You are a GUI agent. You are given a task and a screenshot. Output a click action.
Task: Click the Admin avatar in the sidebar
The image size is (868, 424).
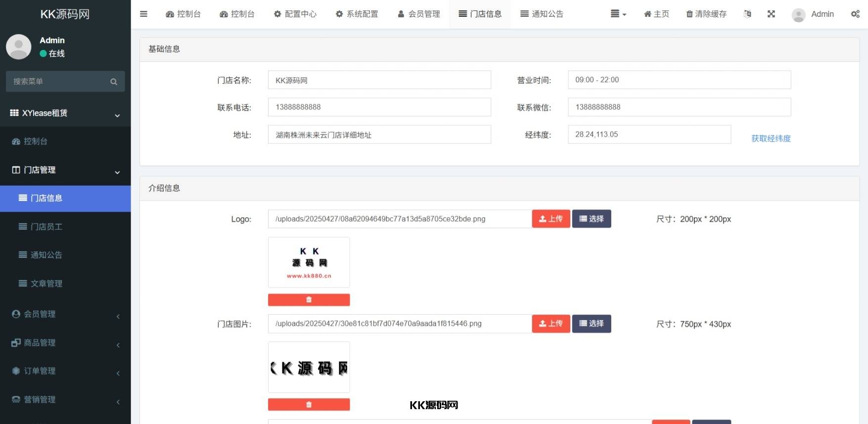[x=19, y=47]
